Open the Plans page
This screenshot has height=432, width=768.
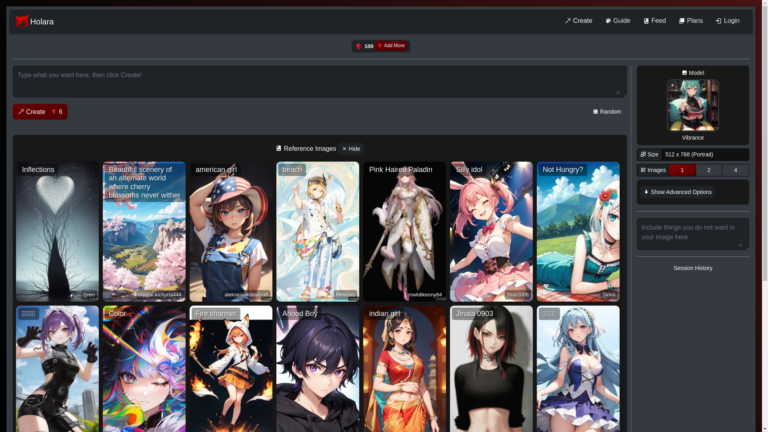pos(691,21)
